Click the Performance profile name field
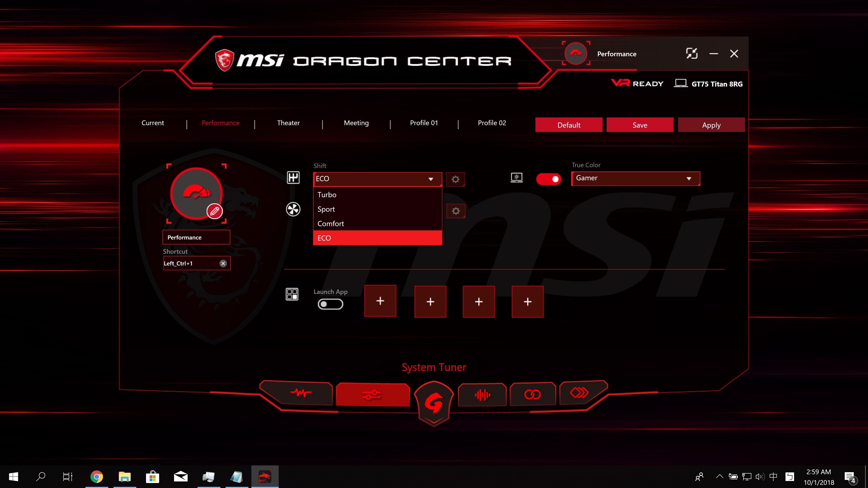 click(196, 237)
